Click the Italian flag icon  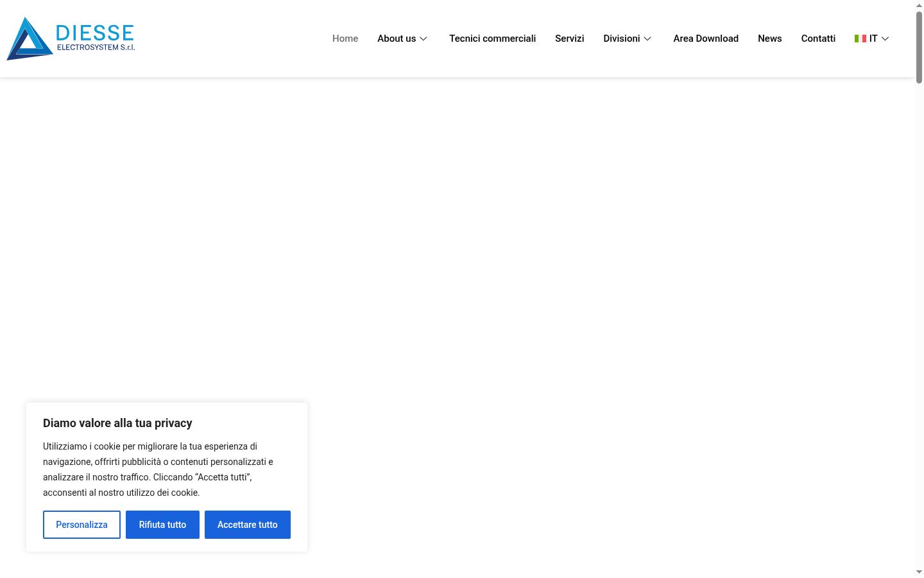[860, 39]
